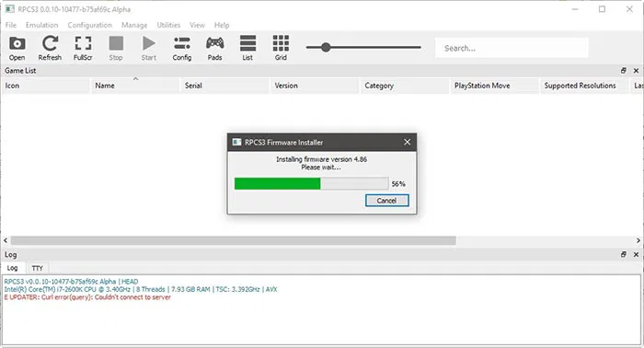The width and height of the screenshot is (644, 348).
Task: Click the firmware installation progress bar
Action: (x=311, y=183)
